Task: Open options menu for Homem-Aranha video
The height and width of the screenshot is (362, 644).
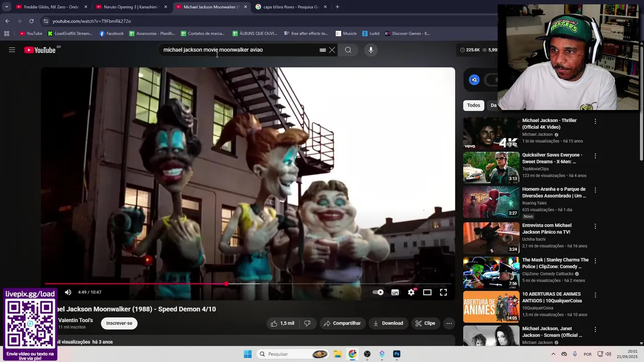Action: click(x=595, y=190)
